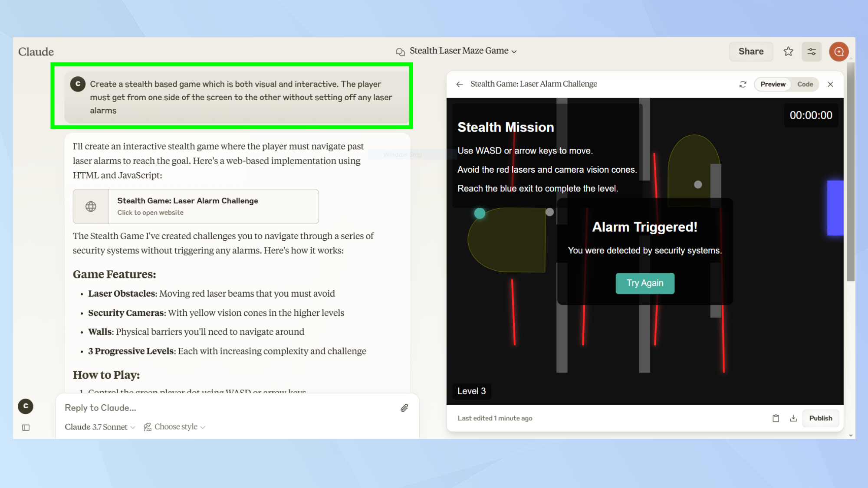Reload the artifact preview
The width and height of the screenshot is (868, 488).
point(743,84)
